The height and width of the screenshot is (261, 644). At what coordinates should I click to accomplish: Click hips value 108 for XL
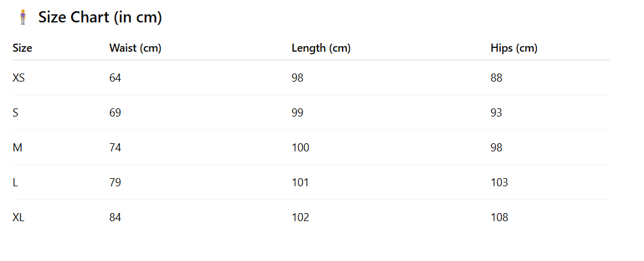coord(500,217)
